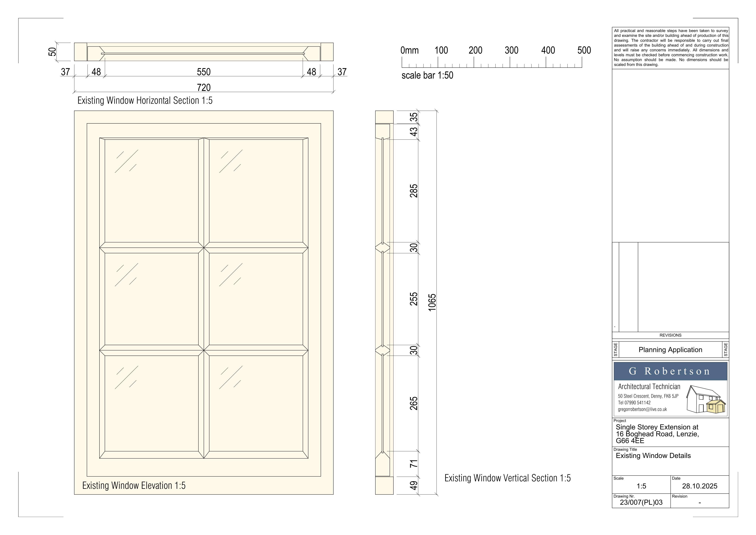Click the 71 dimension on the vertical section

[x=414, y=464]
